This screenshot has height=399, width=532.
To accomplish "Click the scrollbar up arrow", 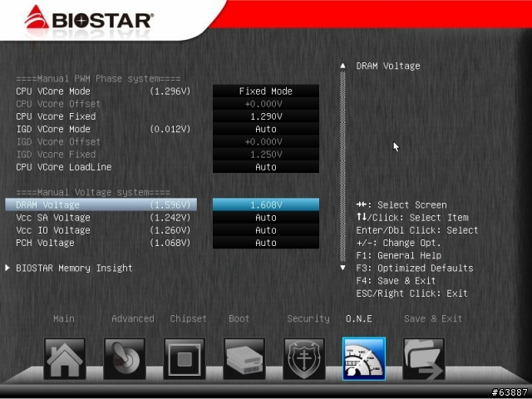I will tap(342, 66).
